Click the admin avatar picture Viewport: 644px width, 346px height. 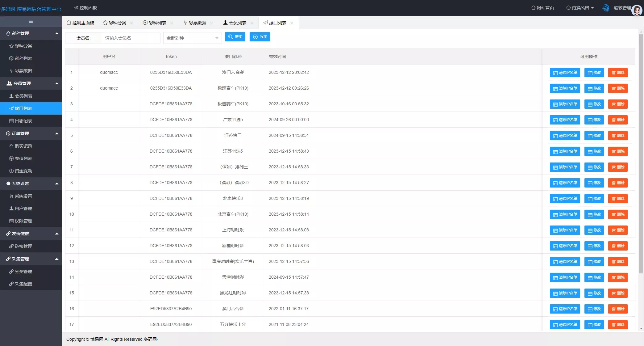click(x=637, y=10)
